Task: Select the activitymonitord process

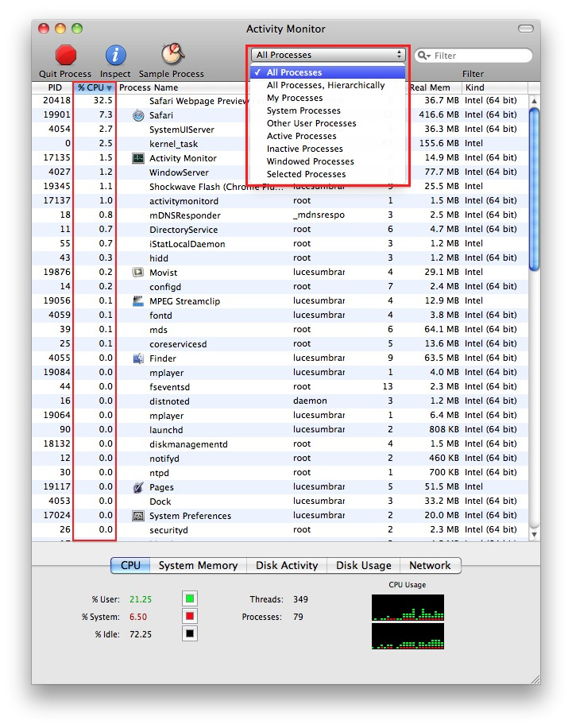Action: pyautogui.click(x=280, y=201)
